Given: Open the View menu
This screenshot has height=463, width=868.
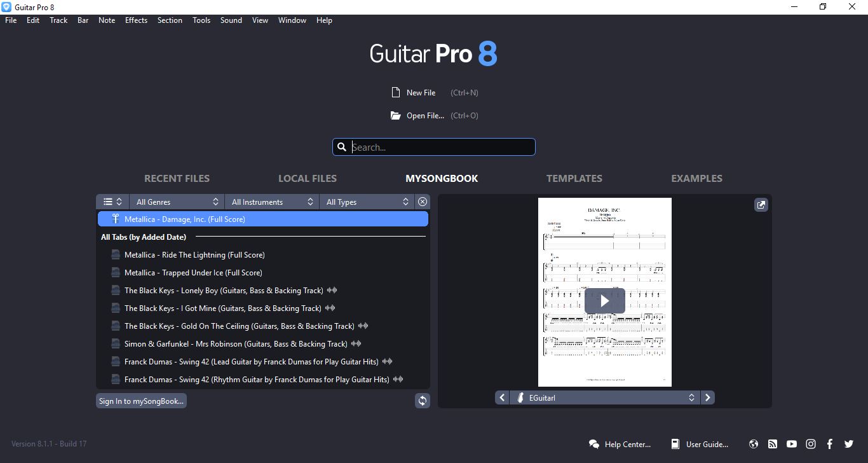Looking at the screenshot, I should coord(260,20).
